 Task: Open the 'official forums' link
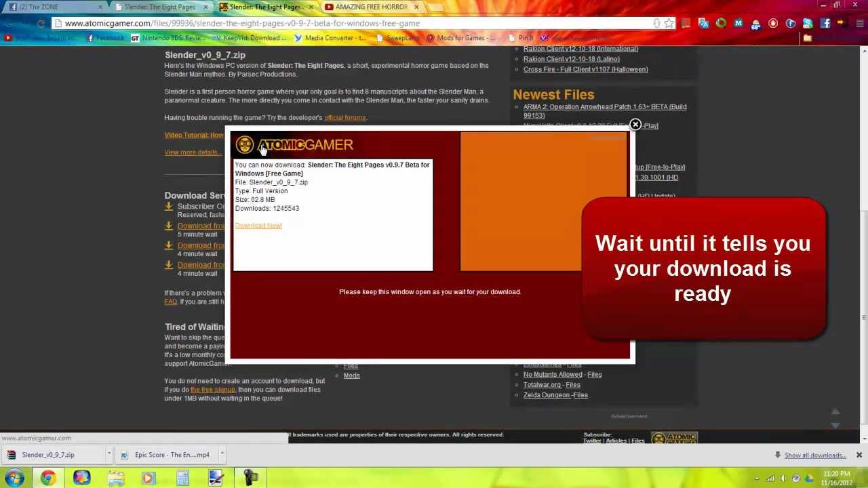[344, 118]
